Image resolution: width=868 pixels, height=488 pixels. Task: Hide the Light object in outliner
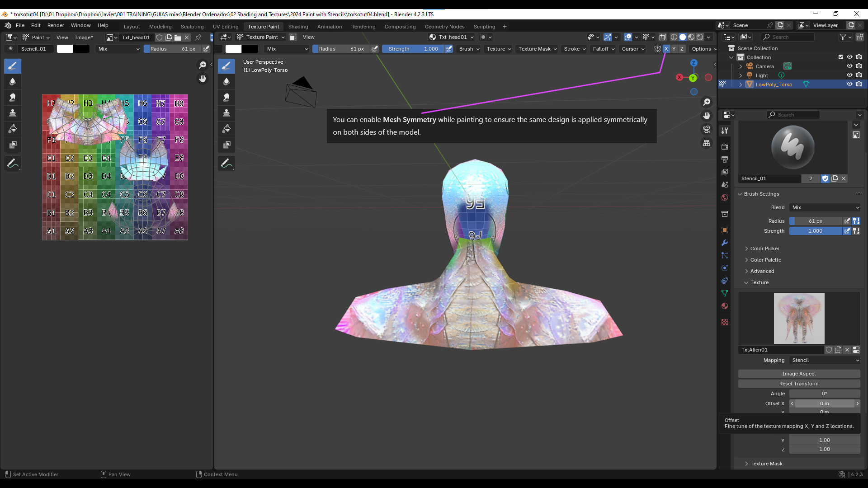click(x=849, y=75)
